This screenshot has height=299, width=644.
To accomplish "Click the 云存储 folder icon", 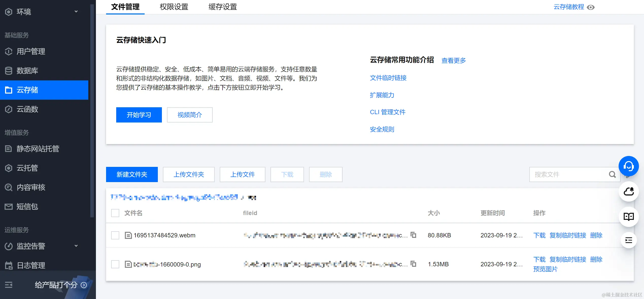I will 9,90.
